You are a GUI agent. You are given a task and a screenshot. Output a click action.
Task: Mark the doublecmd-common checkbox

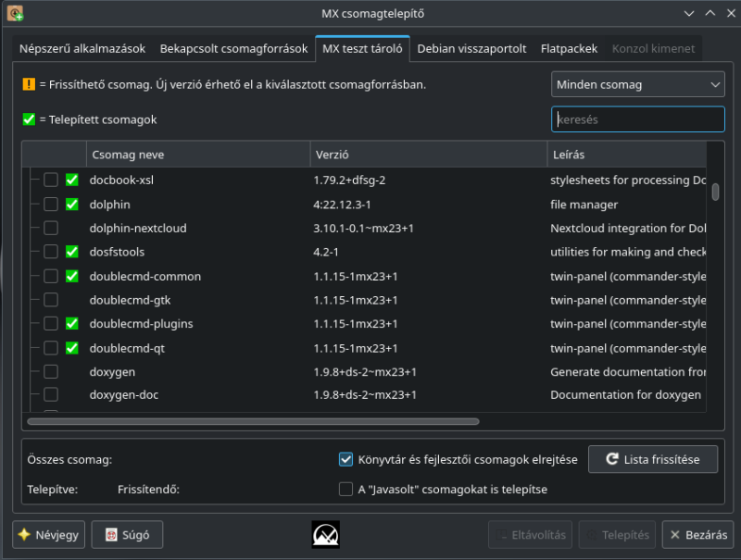[x=51, y=276]
